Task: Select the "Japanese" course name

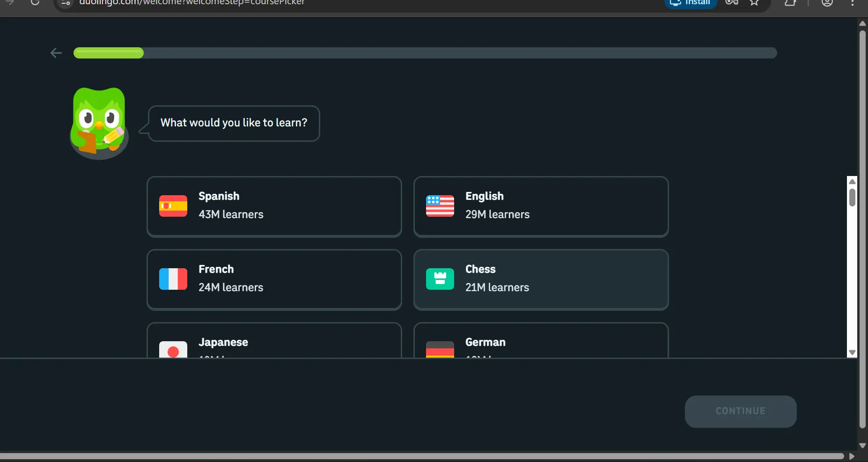Action: (223, 342)
